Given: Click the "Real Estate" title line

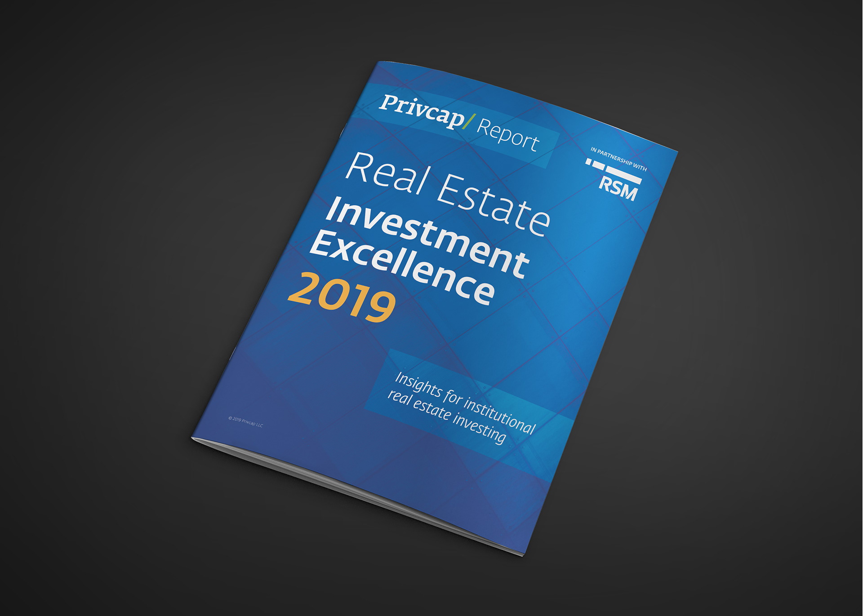Looking at the screenshot, I should click(x=448, y=193).
